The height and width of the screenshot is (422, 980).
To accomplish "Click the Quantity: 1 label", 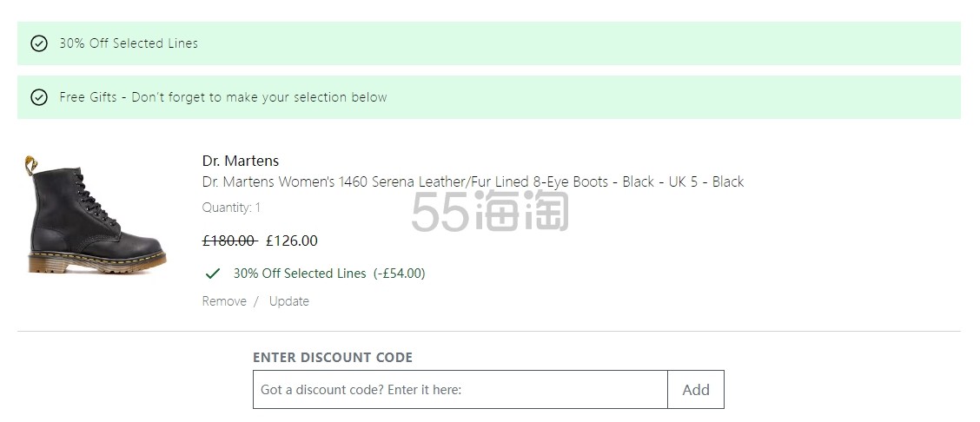I will [231, 208].
